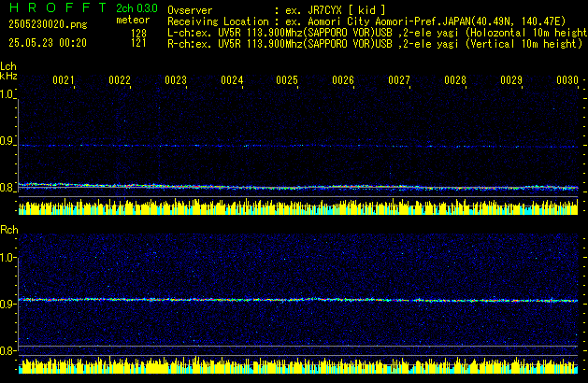Screen dimensions: 588x383
Task: Select the 0027 time marker
Action: (399, 80)
